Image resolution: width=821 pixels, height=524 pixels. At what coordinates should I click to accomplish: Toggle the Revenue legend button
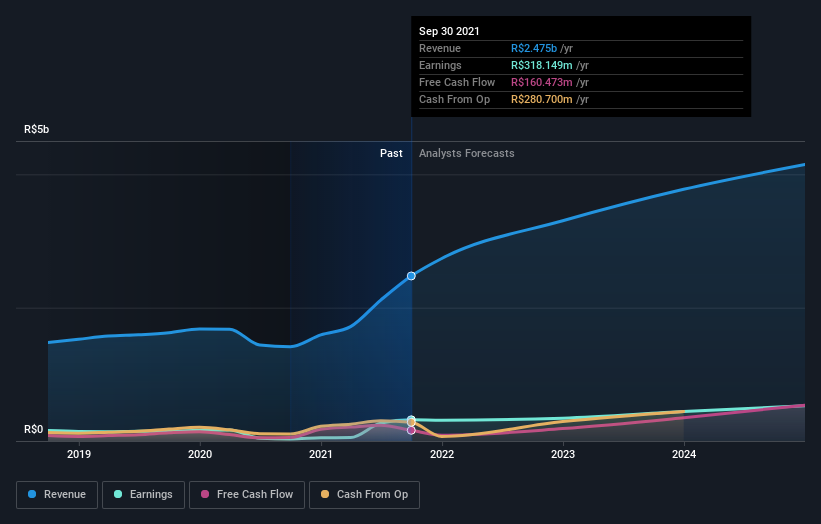(x=57, y=495)
